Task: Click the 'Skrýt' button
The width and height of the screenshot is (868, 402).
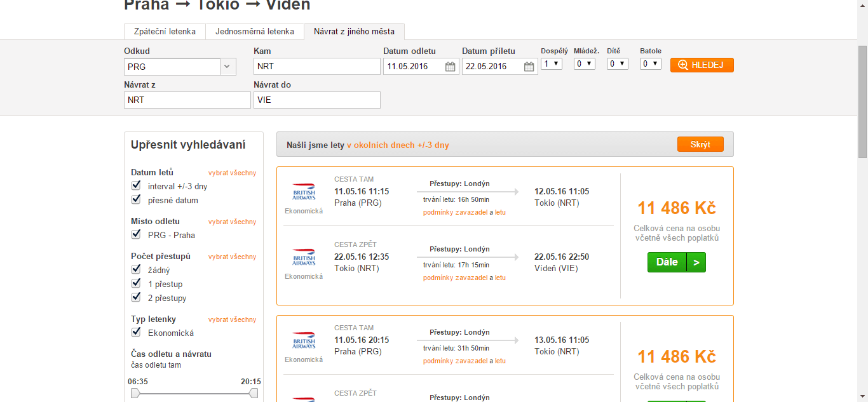Action: [x=700, y=144]
